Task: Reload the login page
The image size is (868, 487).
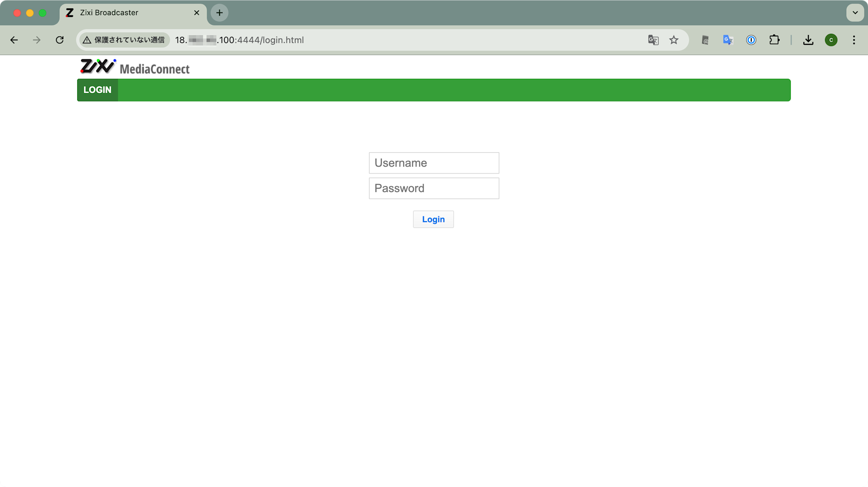Action: coord(60,40)
